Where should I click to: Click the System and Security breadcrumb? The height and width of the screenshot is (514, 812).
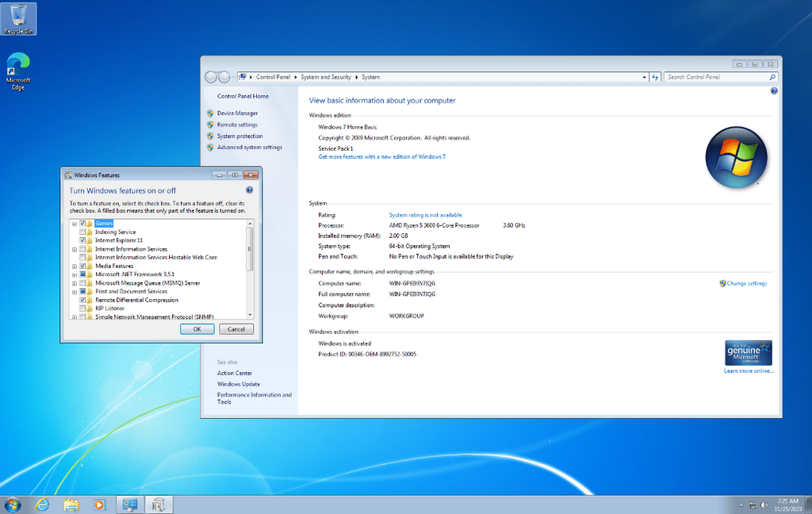[326, 77]
